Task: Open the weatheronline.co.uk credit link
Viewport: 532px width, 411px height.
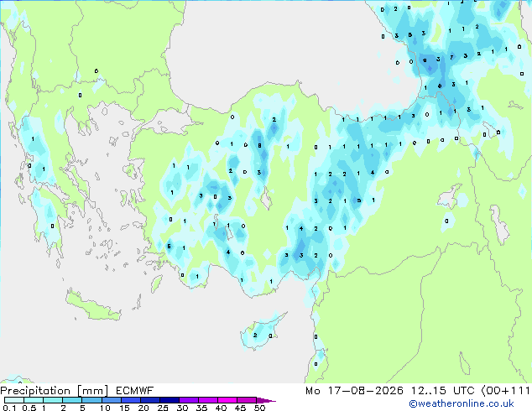Action: click(462, 403)
